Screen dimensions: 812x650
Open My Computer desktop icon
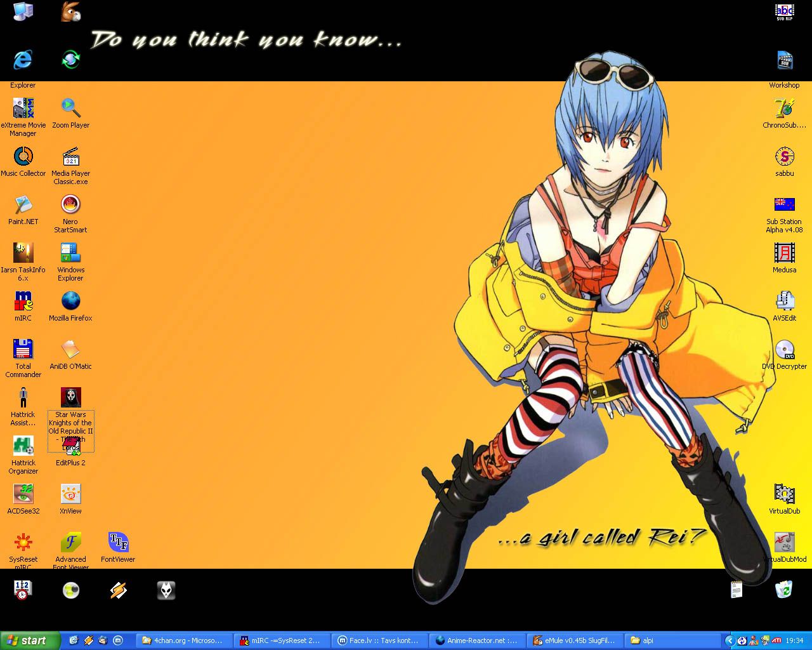[x=23, y=11]
